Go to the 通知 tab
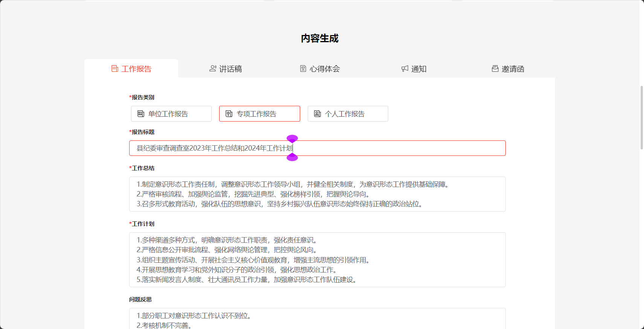644x329 pixels. (x=414, y=69)
